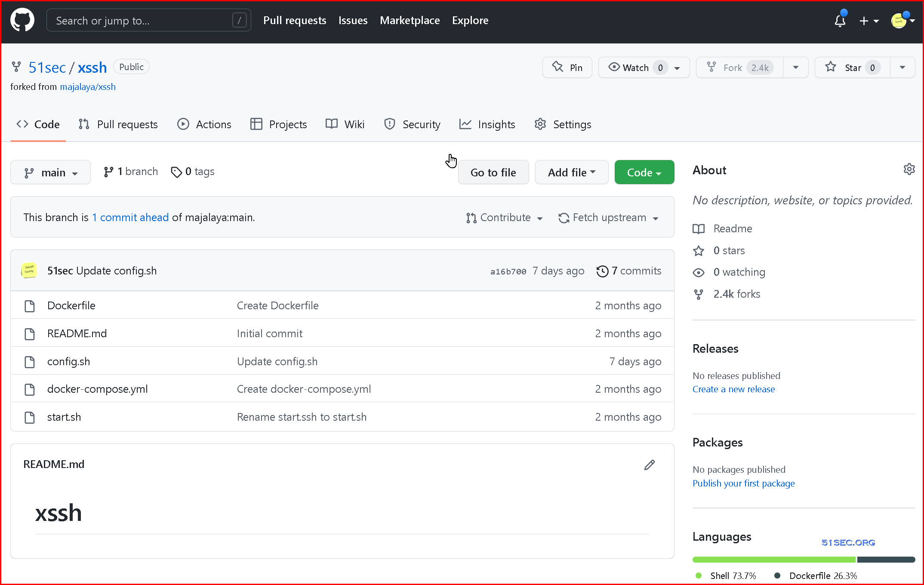Screen dimensions: 924x585
Task: Open Rename start.ssh to start.sh commit
Action: point(302,417)
